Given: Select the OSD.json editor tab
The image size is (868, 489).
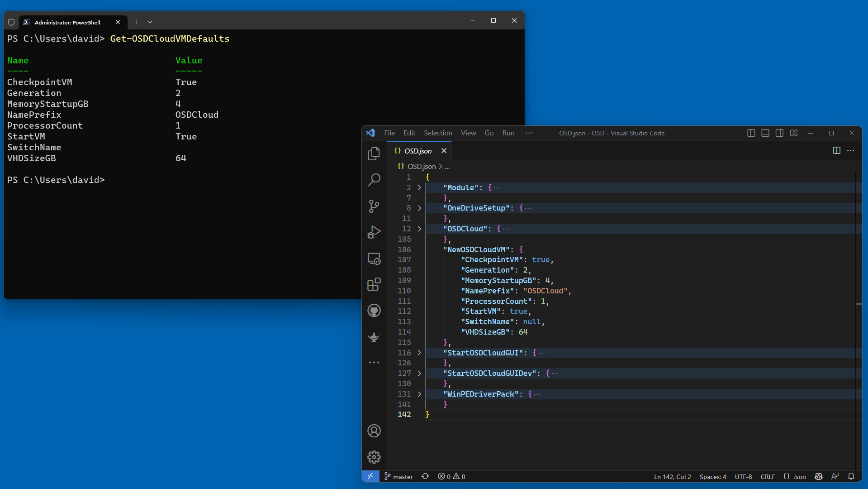Looking at the screenshot, I should tap(417, 151).
